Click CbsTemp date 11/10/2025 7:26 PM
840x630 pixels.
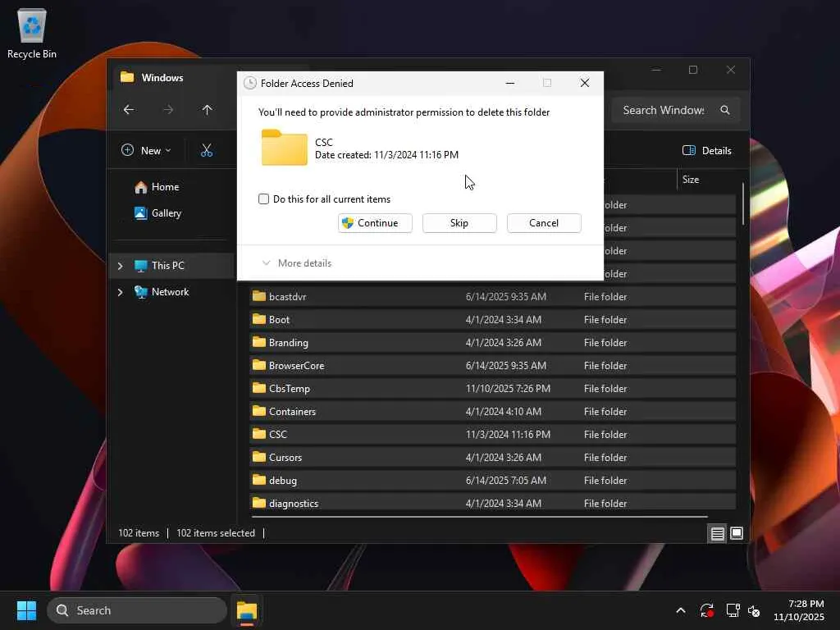[508, 389]
